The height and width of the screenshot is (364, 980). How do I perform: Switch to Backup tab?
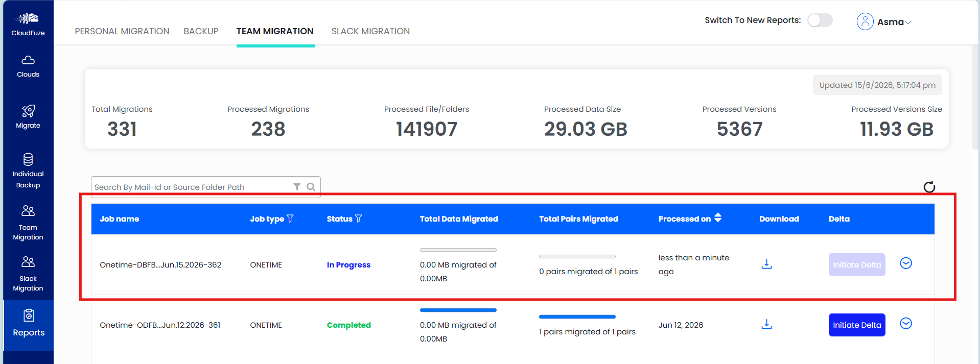[201, 31]
